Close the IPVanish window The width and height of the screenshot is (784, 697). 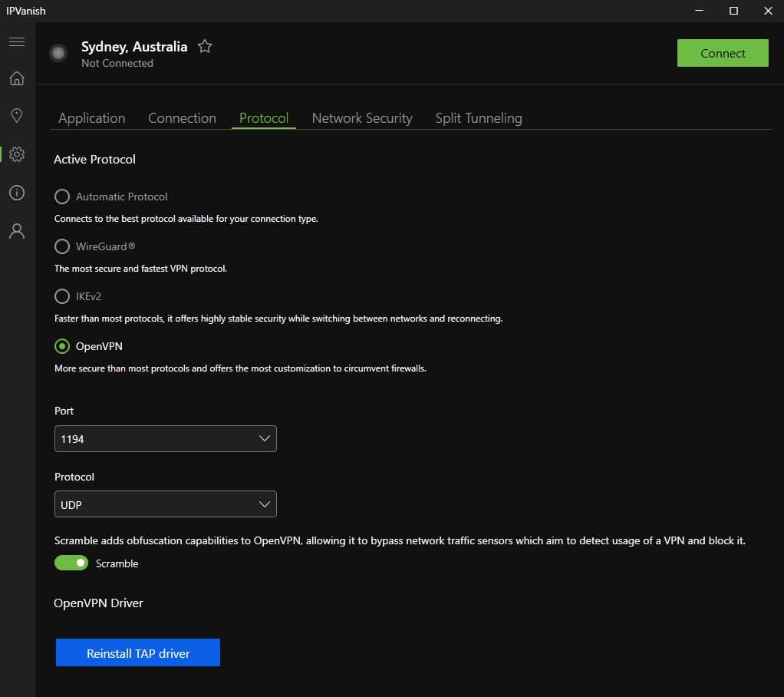pos(768,11)
